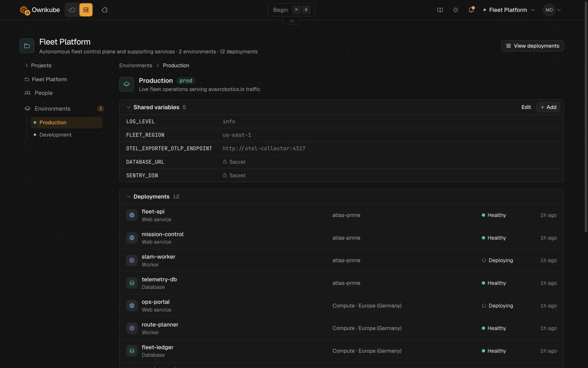Viewport: 588px width, 368px height.
Task: Click the Ownkube logo
Action: pyautogui.click(x=40, y=10)
